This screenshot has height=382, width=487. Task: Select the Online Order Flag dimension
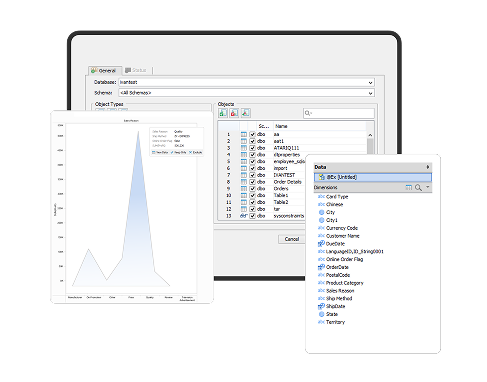click(344, 259)
